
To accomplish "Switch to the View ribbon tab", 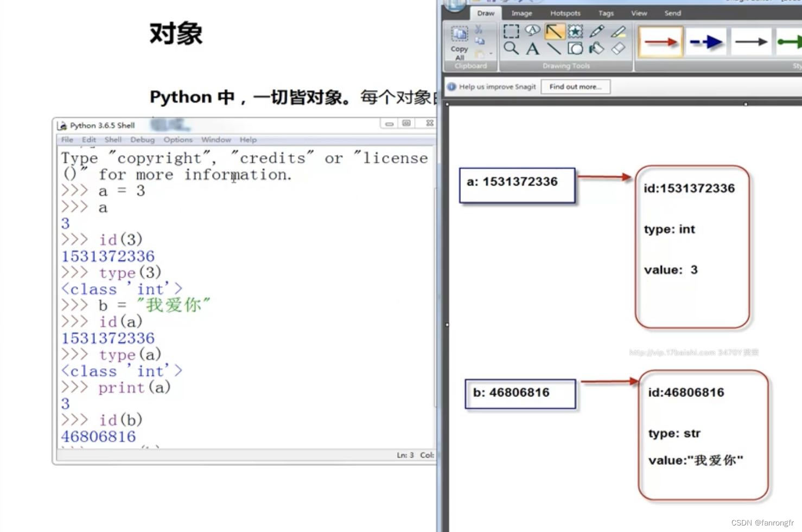I will [639, 13].
